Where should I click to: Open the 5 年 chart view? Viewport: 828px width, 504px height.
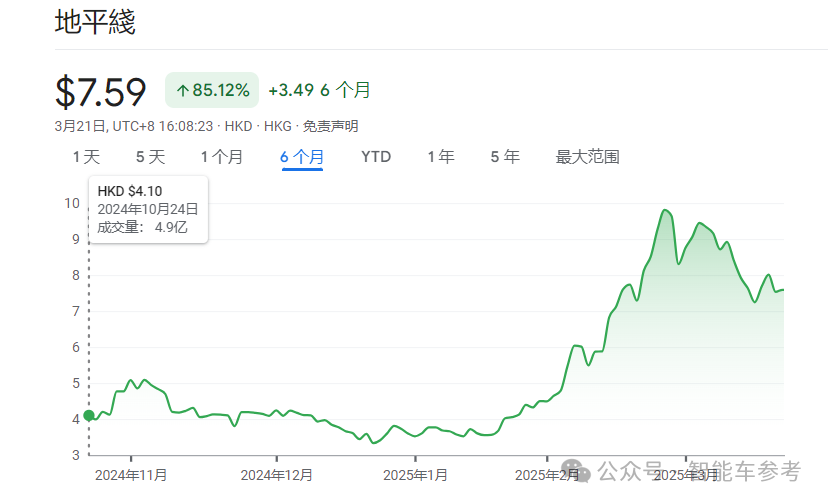pyautogui.click(x=504, y=157)
